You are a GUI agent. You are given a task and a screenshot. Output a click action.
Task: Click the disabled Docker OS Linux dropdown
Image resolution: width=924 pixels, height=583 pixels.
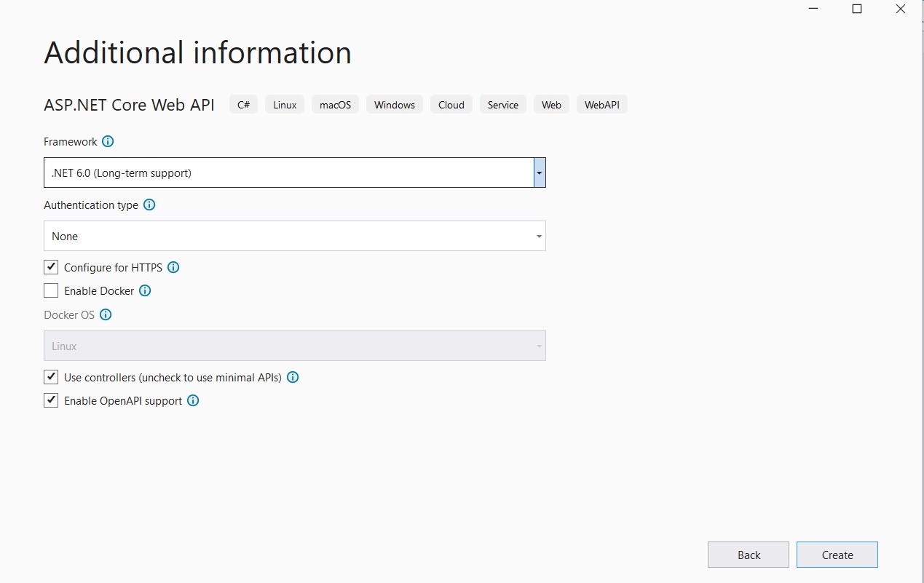(x=295, y=346)
